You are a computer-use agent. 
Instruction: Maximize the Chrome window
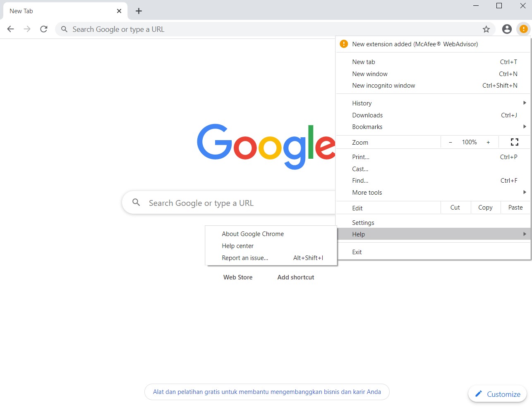tap(499, 6)
